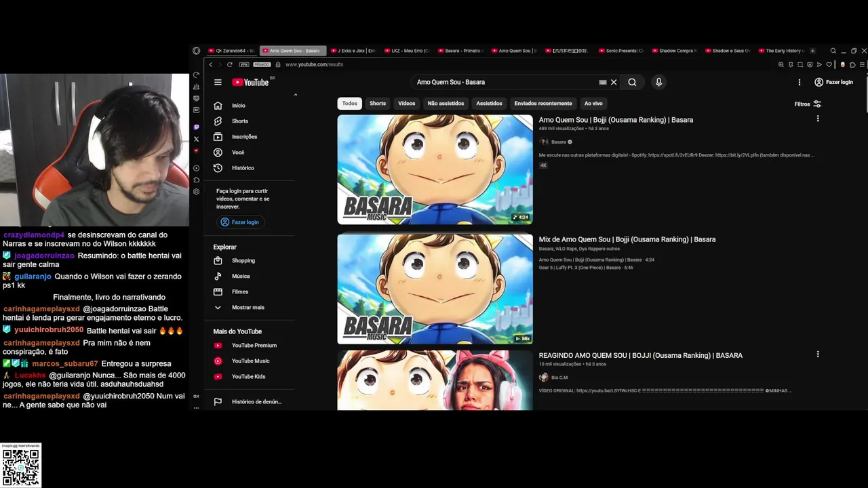The image size is (868, 488).
Task: Select the Assistidos filter chip
Action: click(489, 104)
